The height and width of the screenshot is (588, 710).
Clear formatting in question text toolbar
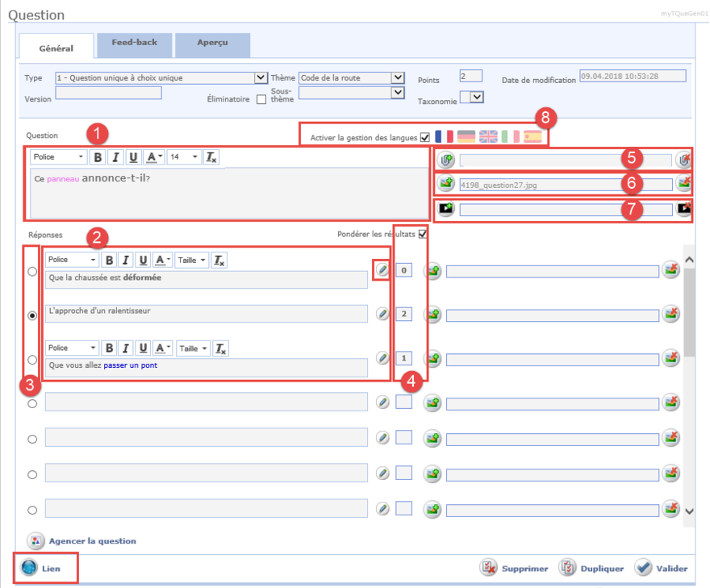coord(211,157)
